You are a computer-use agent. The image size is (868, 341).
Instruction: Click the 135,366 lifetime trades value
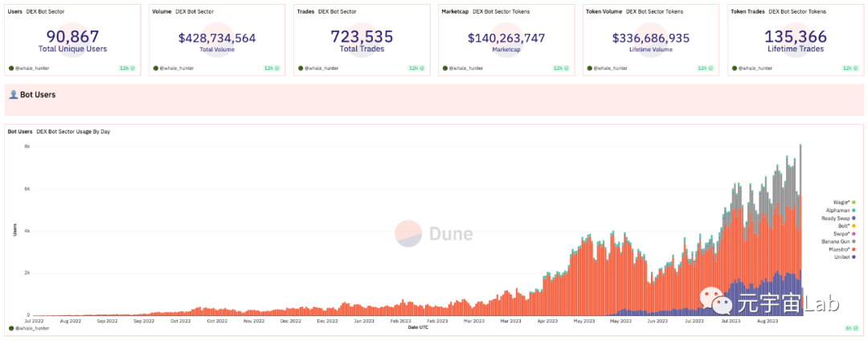tap(796, 36)
